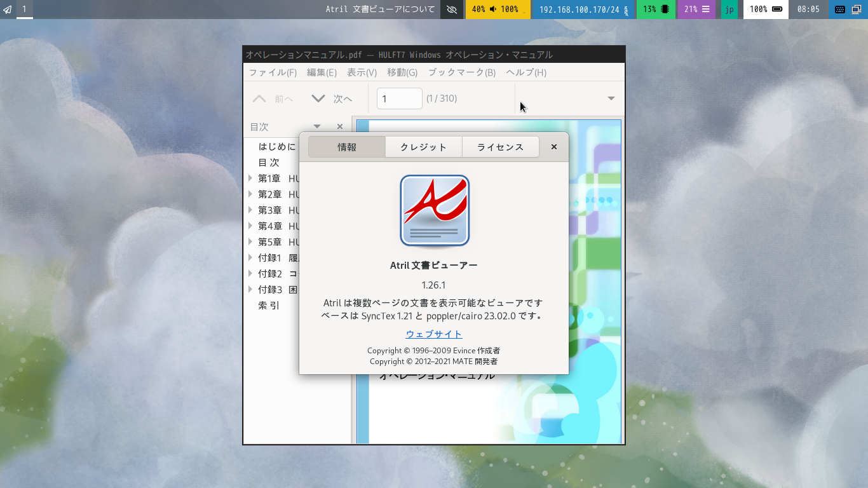The height and width of the screenshot is (488, 868).
Task: Go to previous page with the up arrow
Action: (259, 98)
